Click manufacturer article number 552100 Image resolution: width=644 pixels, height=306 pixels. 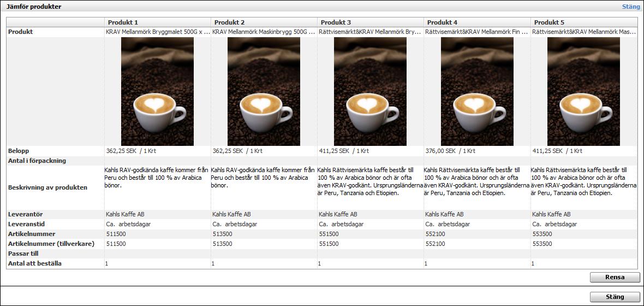(435, 244)
